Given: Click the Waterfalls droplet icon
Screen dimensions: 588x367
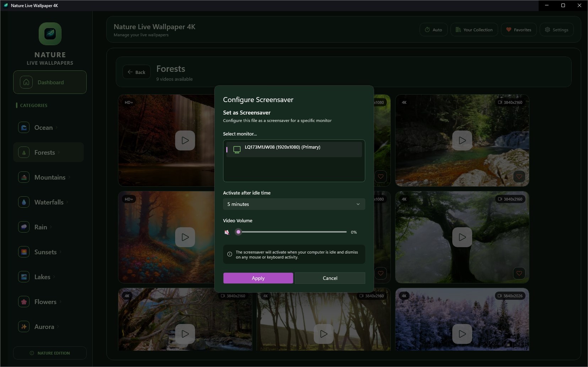Looking at the screenshot, I should (x=24, y=202).
